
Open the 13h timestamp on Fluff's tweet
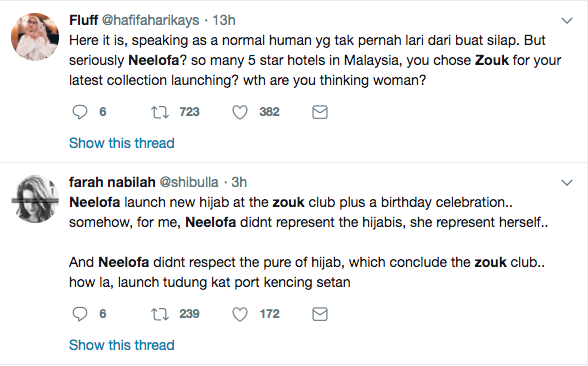pyautogui.click(x=224, y=20)
